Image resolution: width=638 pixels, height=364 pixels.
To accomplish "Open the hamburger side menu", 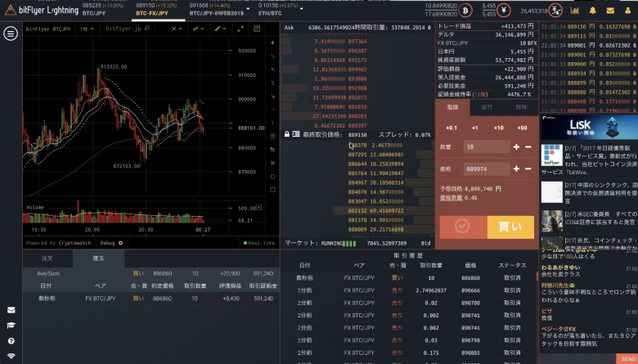I will tap(11, 34).
